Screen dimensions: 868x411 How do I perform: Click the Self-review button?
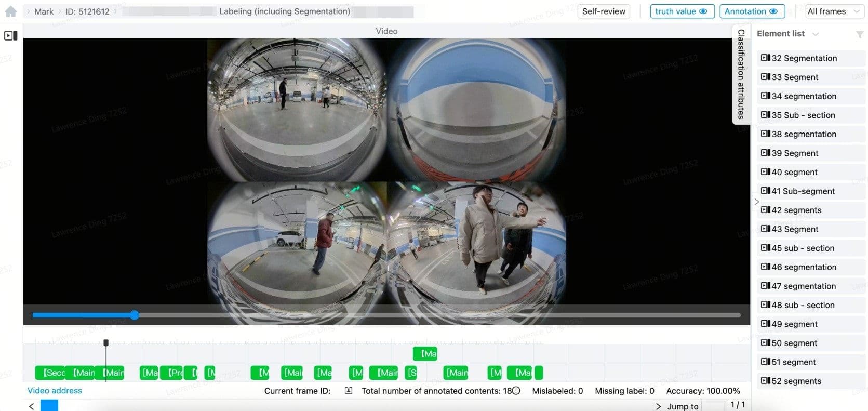pos(604,11)
